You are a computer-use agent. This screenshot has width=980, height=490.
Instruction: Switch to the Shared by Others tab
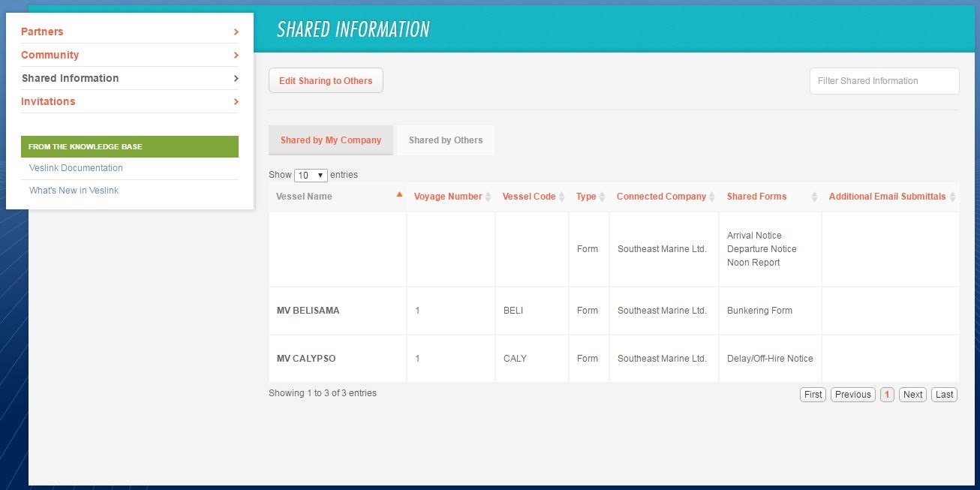[x=446, y=140]
